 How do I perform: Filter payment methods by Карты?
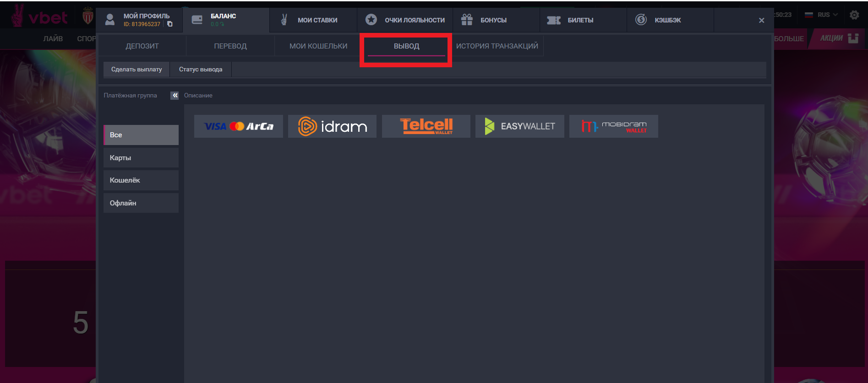click(141, 157)
